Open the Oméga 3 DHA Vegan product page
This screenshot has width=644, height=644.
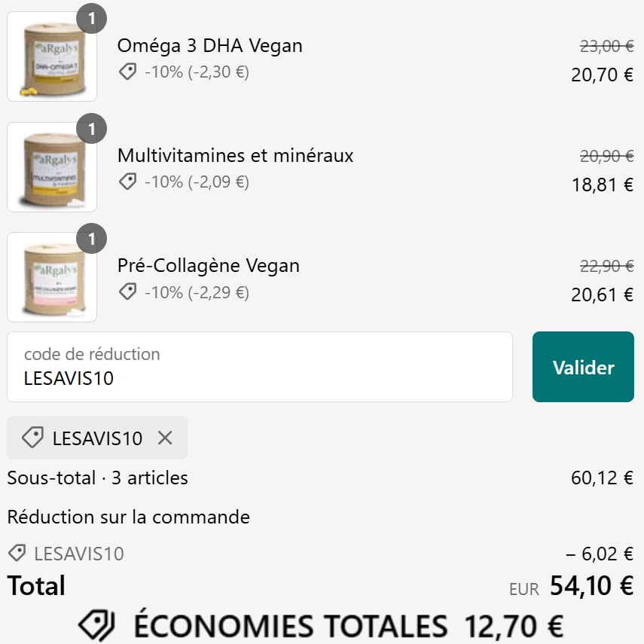point(209,45)
